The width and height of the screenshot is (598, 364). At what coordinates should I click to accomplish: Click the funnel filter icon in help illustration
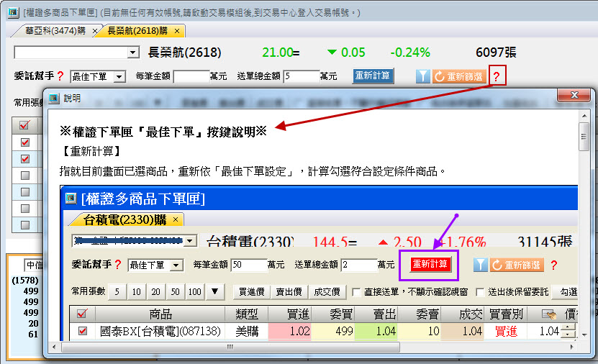pos(481,265)
